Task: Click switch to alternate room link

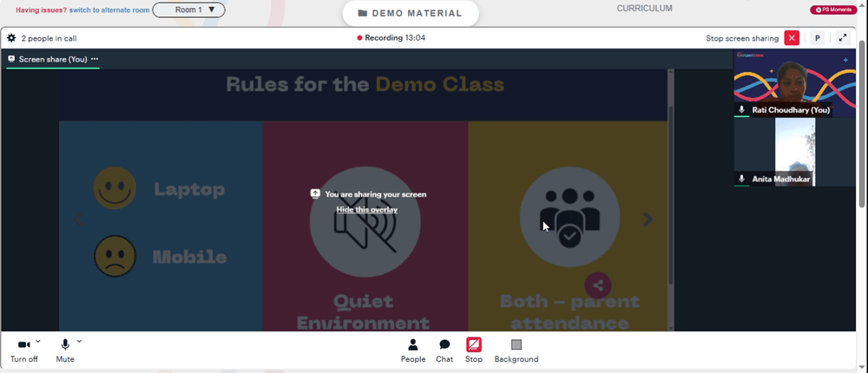Action: coord(109,10)
